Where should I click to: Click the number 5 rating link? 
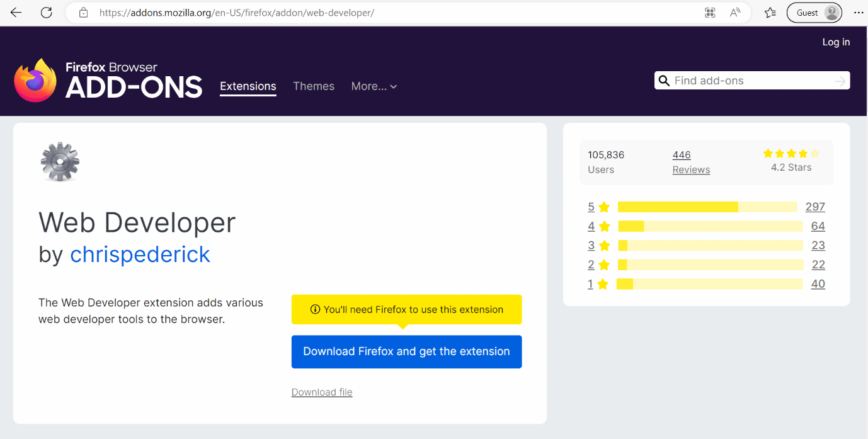[x=591, y=207]
